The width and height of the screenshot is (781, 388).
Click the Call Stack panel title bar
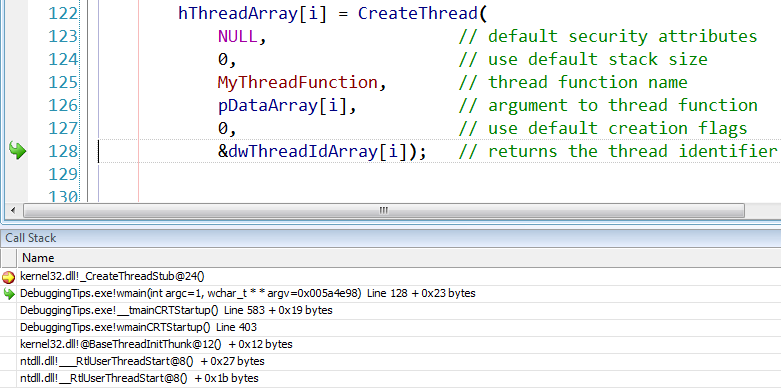[390, 238]
